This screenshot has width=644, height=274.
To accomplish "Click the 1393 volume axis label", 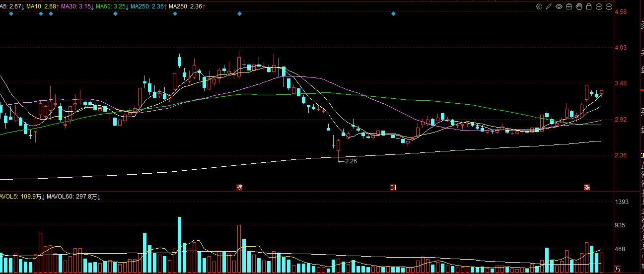I will point(622,202).
